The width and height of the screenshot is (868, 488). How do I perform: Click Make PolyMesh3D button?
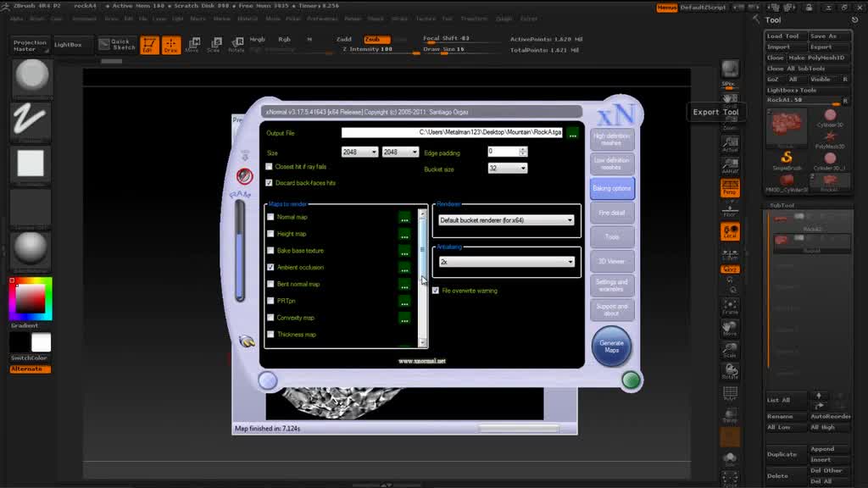coord(818,58)
